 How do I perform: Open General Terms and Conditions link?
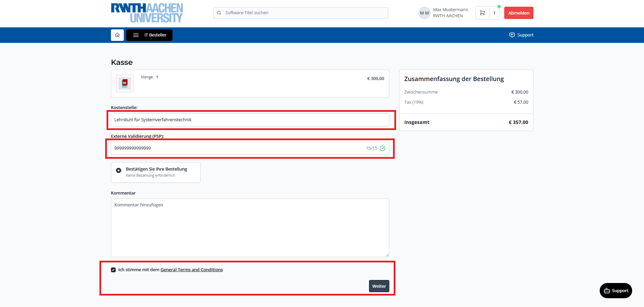coord(191,270)
